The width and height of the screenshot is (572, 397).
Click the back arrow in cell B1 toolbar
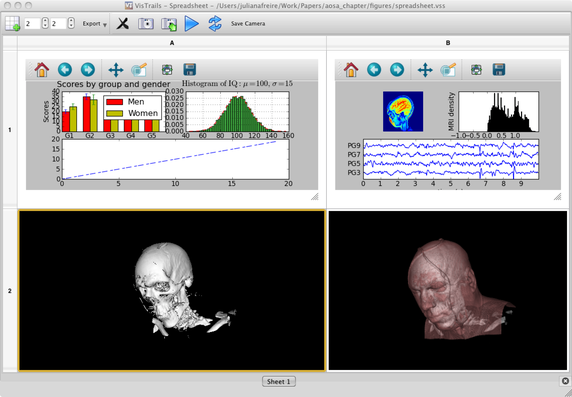[x=374, y=69]
